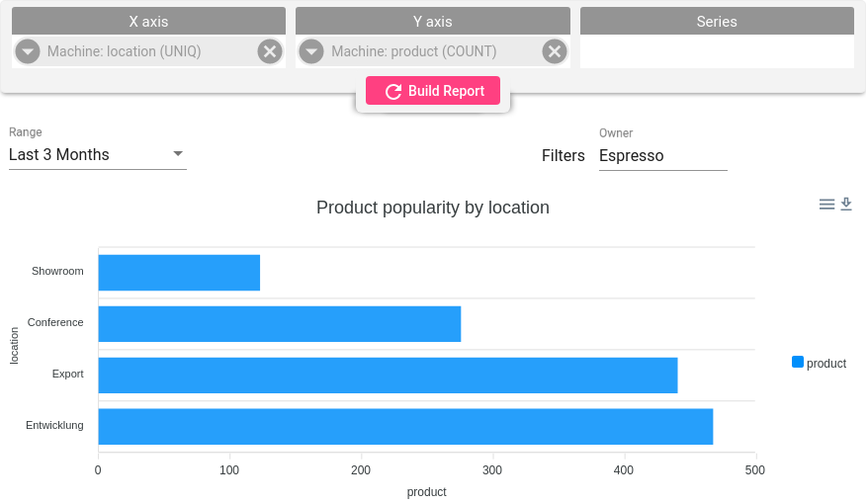Screen dimensions: 868x504
Task: Click the Showroom axis label
Action: click(x=57, y=271)
